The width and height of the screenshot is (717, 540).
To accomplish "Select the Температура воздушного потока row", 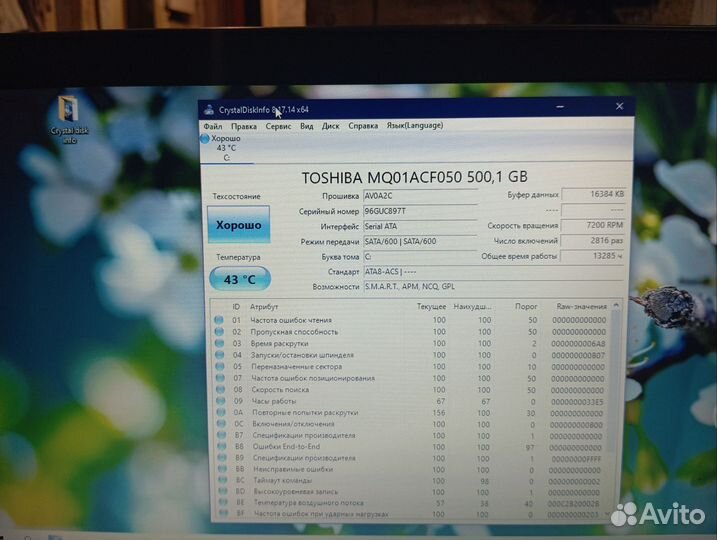I will 411,503.
